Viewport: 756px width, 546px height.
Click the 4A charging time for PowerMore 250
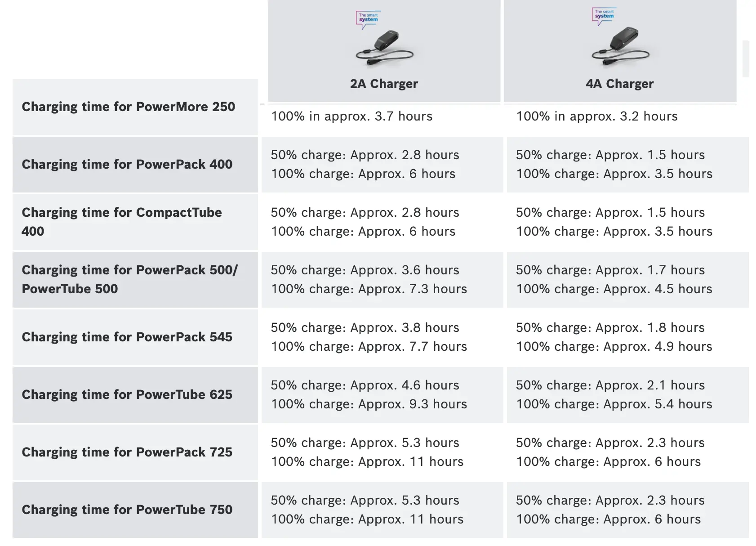tap(596, 116)
